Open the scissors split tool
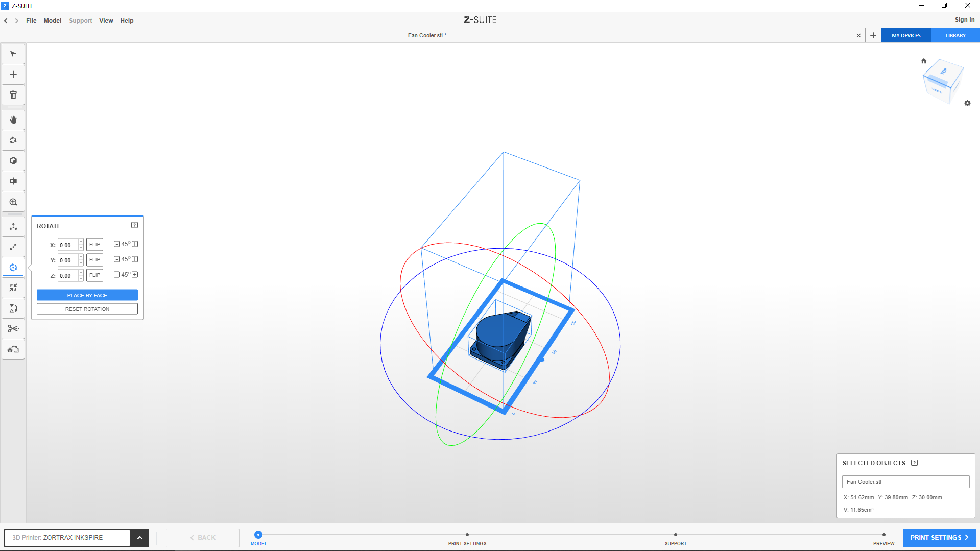This screenshot has height=551, width=980. (x=13, y=329)
